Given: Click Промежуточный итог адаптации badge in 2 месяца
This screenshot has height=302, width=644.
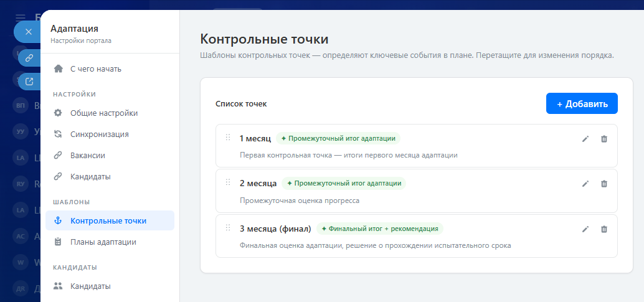Looking at the screenshot, I should [x=344, y=183].
